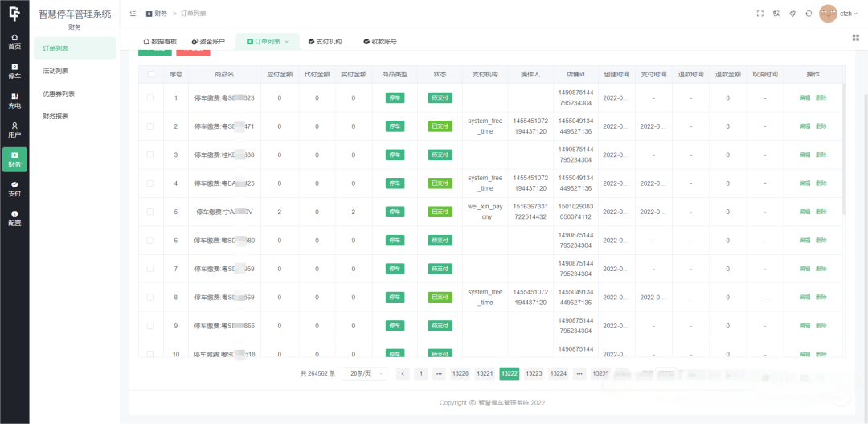This screenshot has height=424, width=868.
Task: Open the cfzh user account dropdown
Action: point(849,14)
